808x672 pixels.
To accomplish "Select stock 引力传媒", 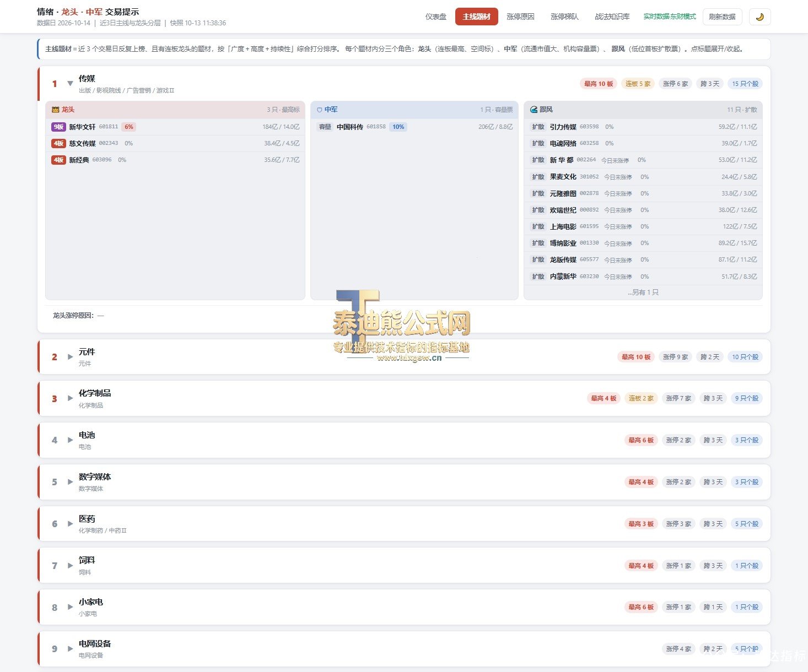I will coord(563,127).
